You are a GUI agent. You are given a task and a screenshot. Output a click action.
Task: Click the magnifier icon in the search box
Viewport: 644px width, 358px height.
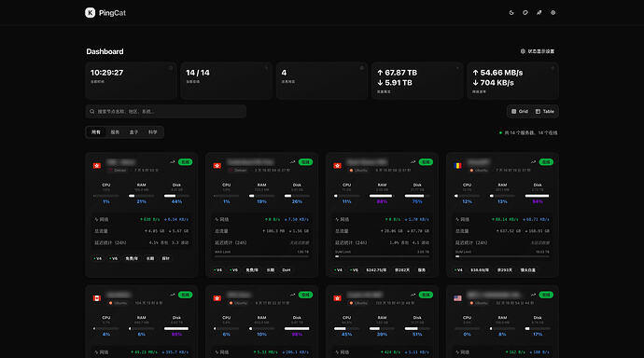tap(92, 112)
